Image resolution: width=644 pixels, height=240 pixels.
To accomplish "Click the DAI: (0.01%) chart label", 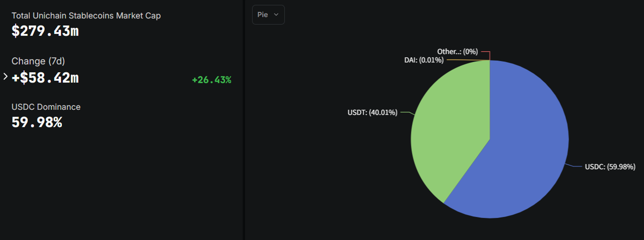I will click(x=424, y=60).
